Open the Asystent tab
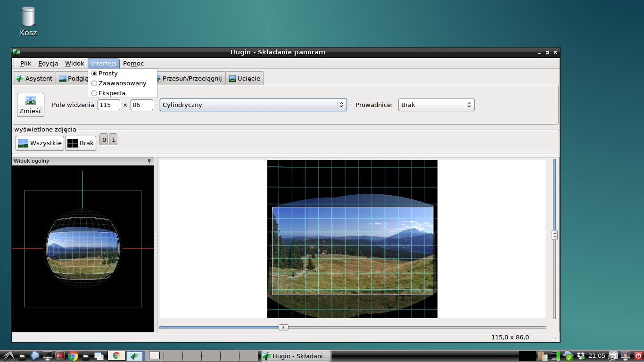The width and height of the screenshot is (644, 362). 34,79
